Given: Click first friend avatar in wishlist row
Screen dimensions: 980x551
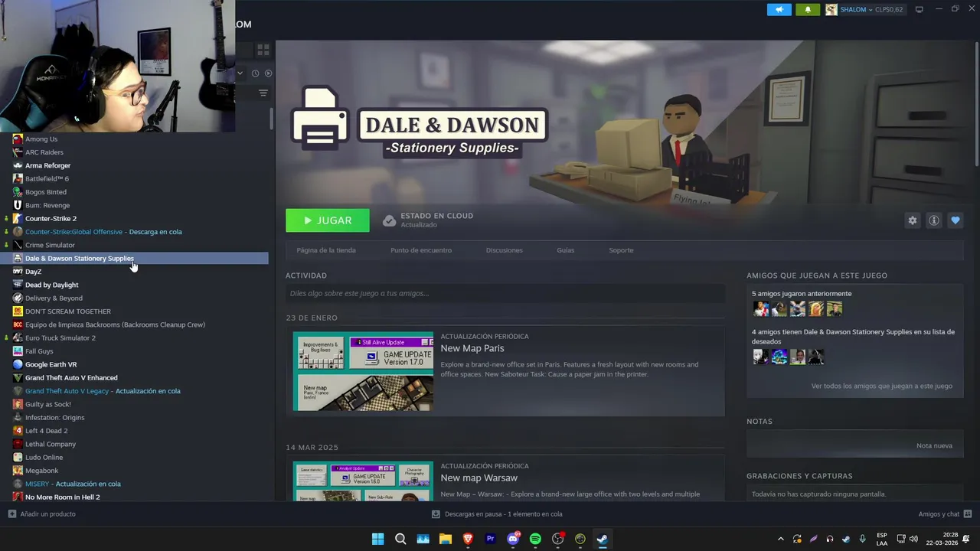Looking at the screenshot, I should click(x=760, y=357).
